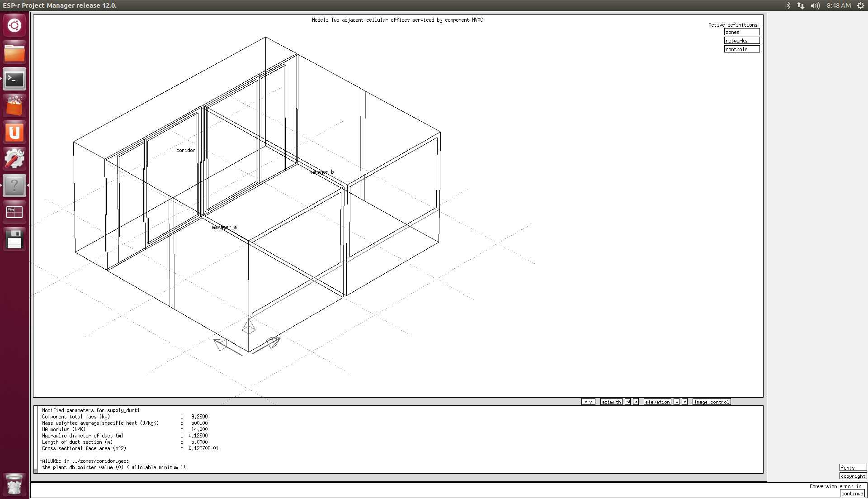Click the Ubuntu One dock icon
This screenshot has width=868, height=499.
pos(14,133)
